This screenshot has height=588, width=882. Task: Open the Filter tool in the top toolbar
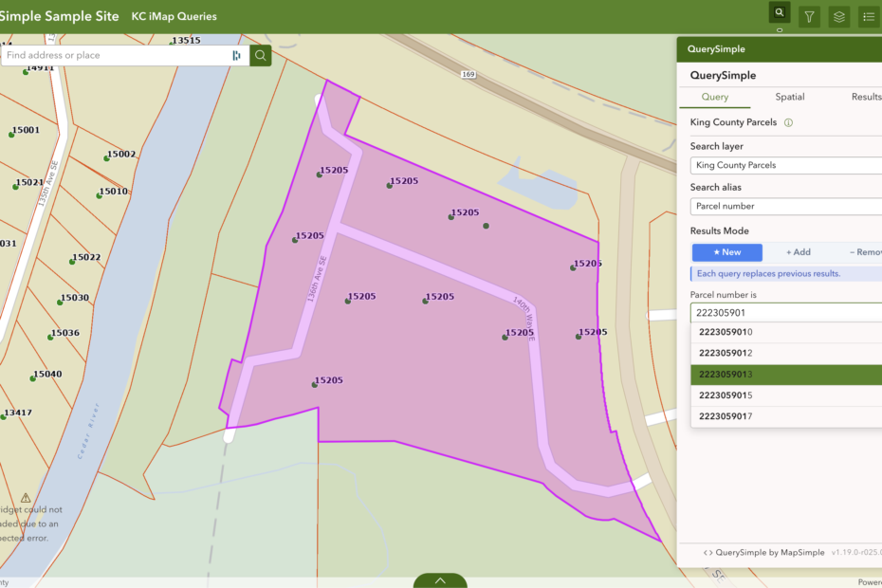click(809, 15)
